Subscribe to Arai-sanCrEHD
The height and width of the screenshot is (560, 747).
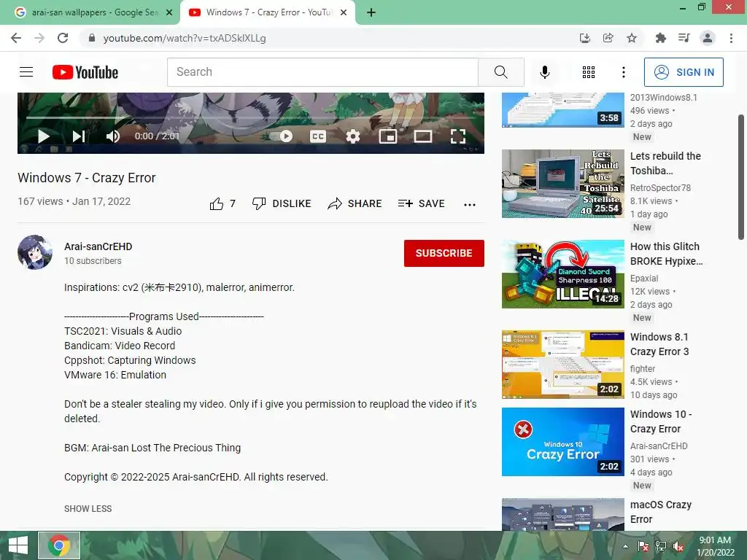click(444, 253)
